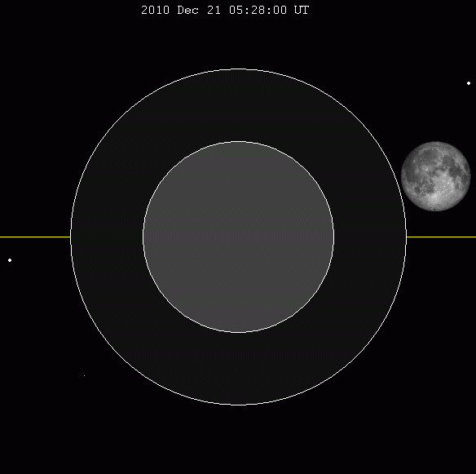Click the yellow ecliptic line right of the penumbra
Viewport: 476px width, 474px height.
tap(441, 237)
